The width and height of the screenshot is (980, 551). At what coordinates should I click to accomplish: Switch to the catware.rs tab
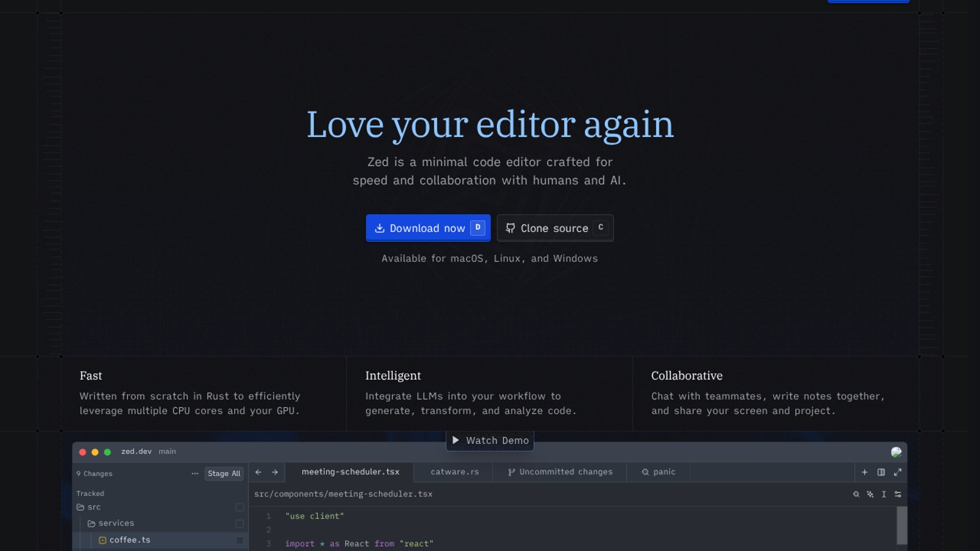point(454,472)
